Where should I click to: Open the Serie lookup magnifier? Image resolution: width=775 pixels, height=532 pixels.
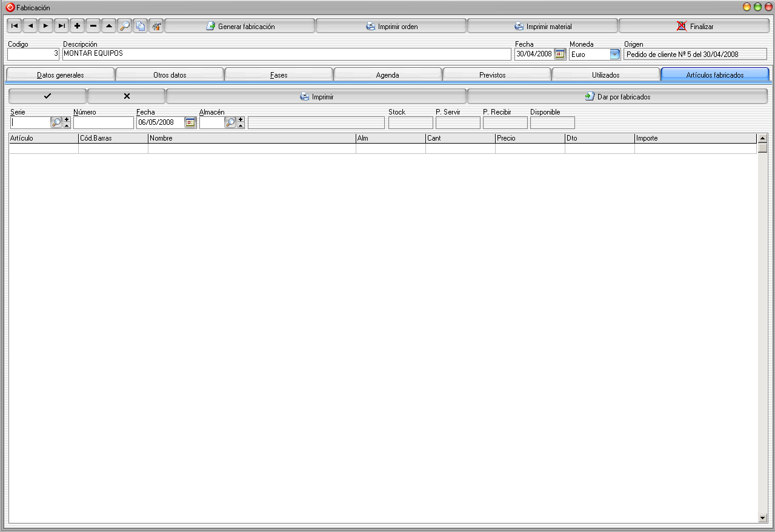coord(56,122)
